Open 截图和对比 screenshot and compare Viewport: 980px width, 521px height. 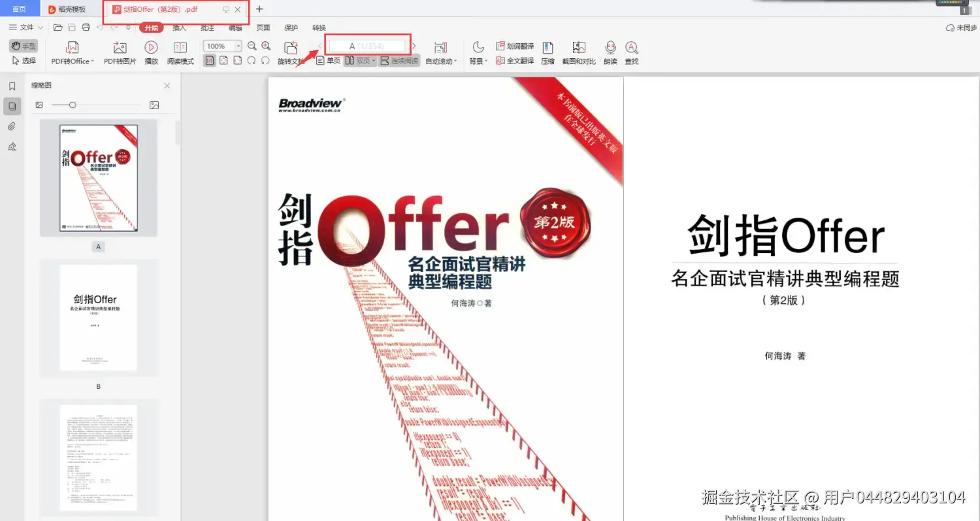(579, 53)
